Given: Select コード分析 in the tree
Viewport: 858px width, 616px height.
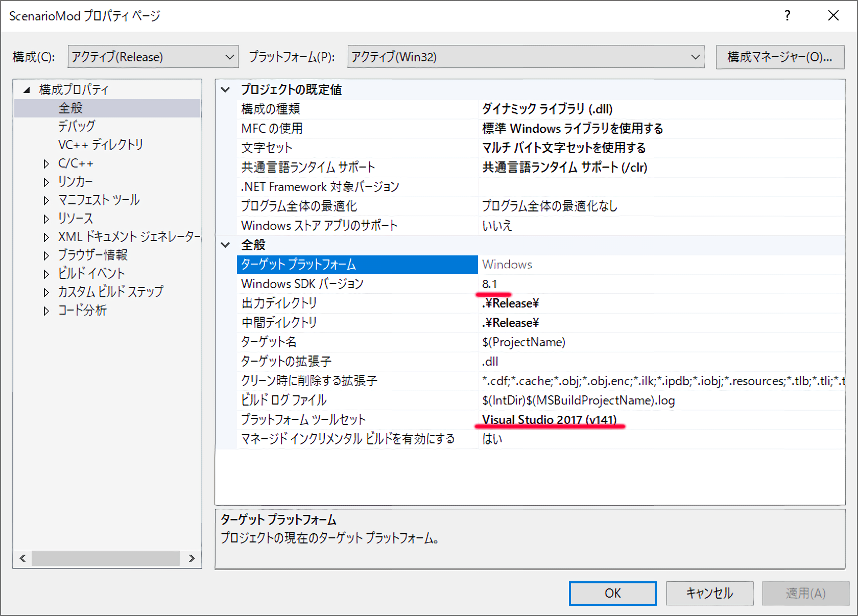Looking at the screenshot, I should tap(82, 311).
